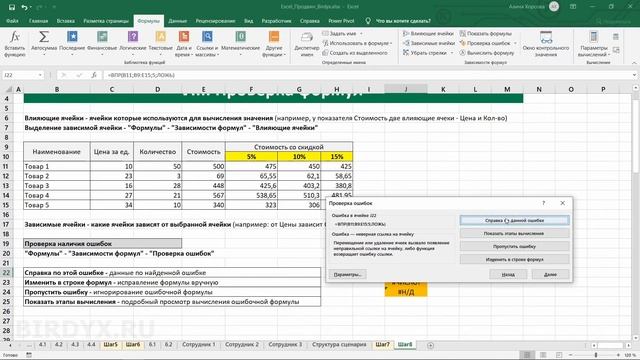640x360 pixels.
Task: Click Изменить в строке формул button
Action: coord(514,260)
